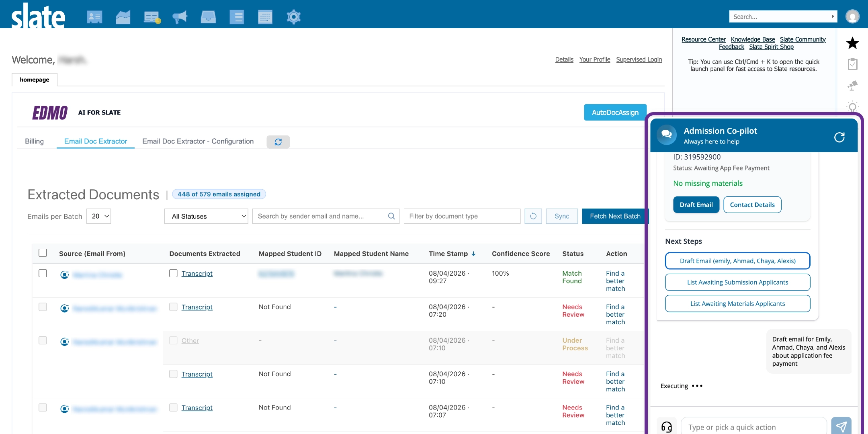
Task: Open the Scheduler calendar icon
Action: (x=265, y=17)
